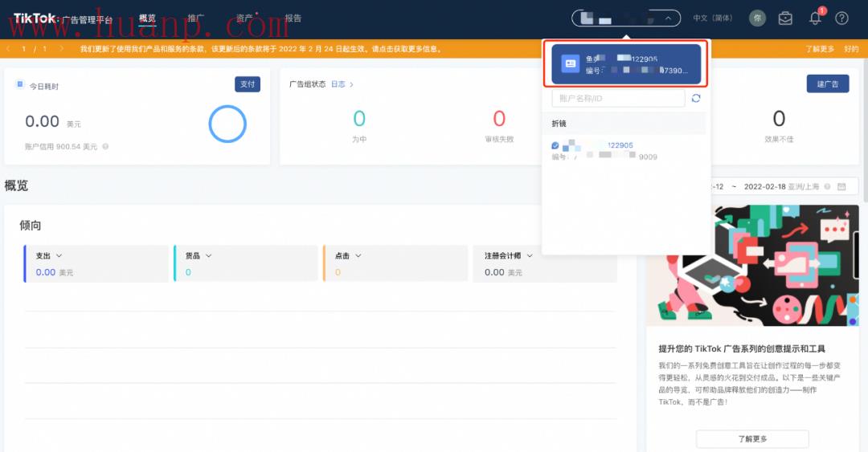Open the 资产 navigation tab
This screenshot has width=868, height=452.
click(244, 18)
